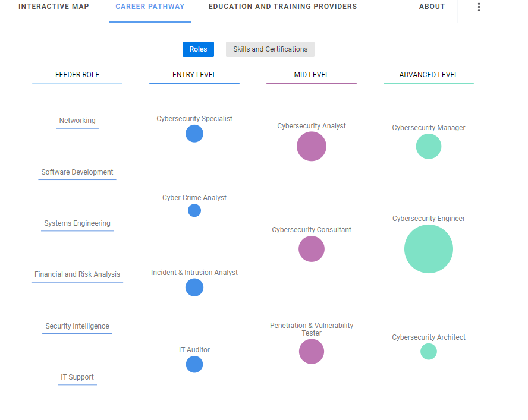Image resolution: width=528 pixels, height=420 pixels.
Task: Open the About page
Action: click(x=432, y=7)
